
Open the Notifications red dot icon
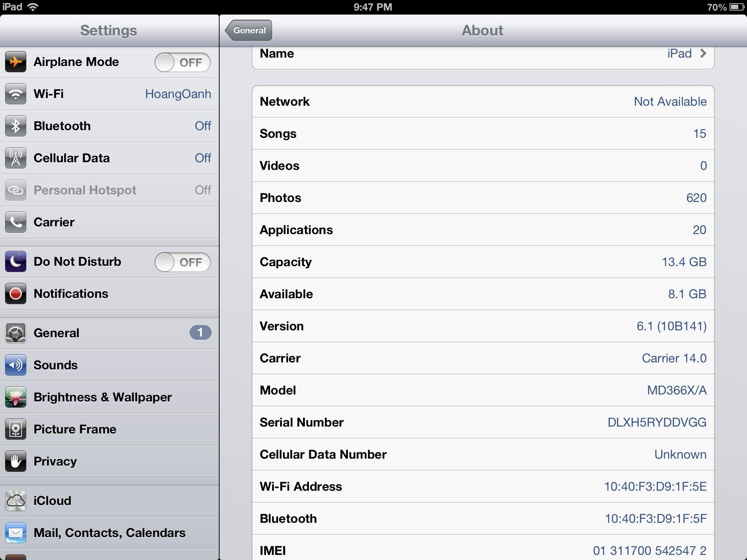(x=16, y=294)
